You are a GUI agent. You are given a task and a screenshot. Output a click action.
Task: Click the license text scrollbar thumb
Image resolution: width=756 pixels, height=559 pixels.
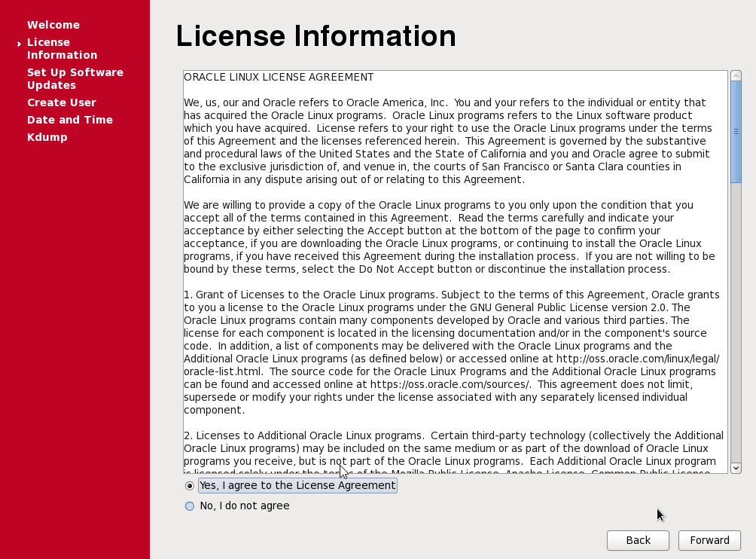click(x=736, y=132)
